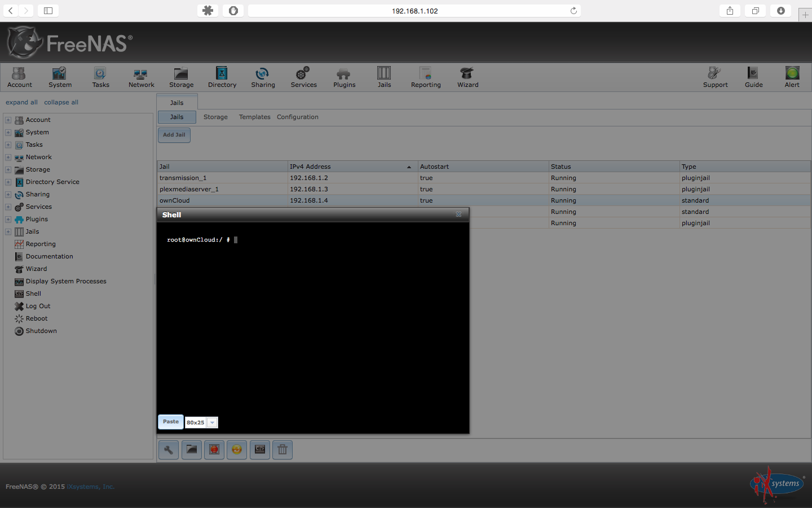Open the Reporting toolbar icon
812x508 pixels.
click(x=426, y=77)
